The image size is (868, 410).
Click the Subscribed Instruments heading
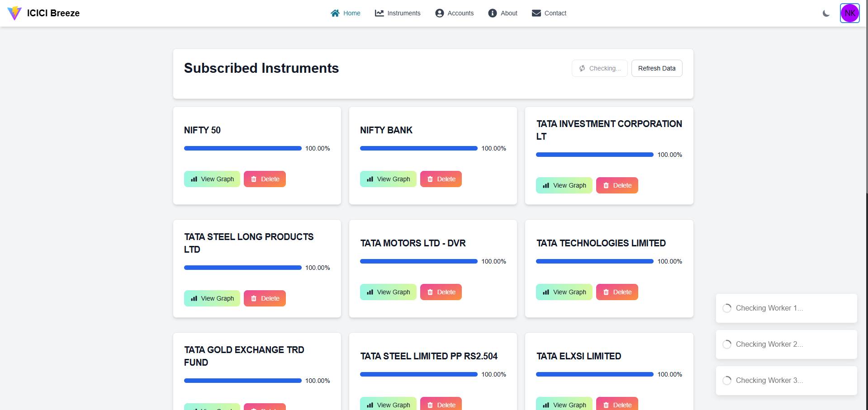[x=261, y=68]
